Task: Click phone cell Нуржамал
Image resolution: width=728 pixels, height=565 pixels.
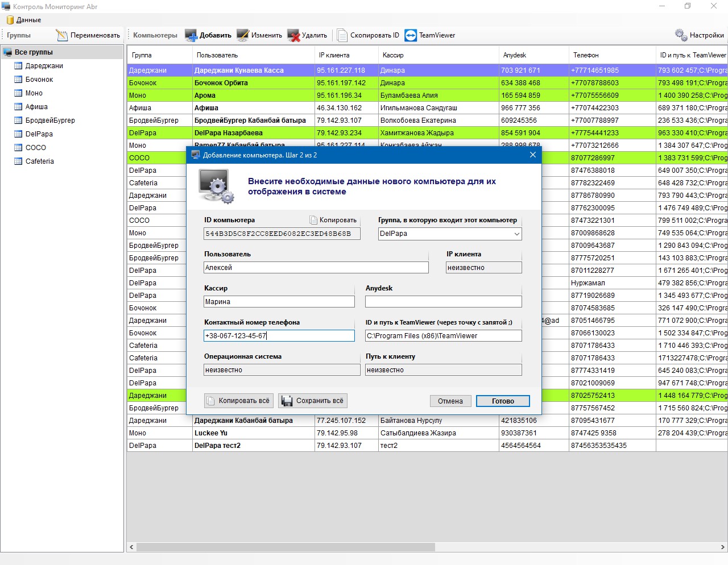Action: pyautogui.click(x=613, y=283)
